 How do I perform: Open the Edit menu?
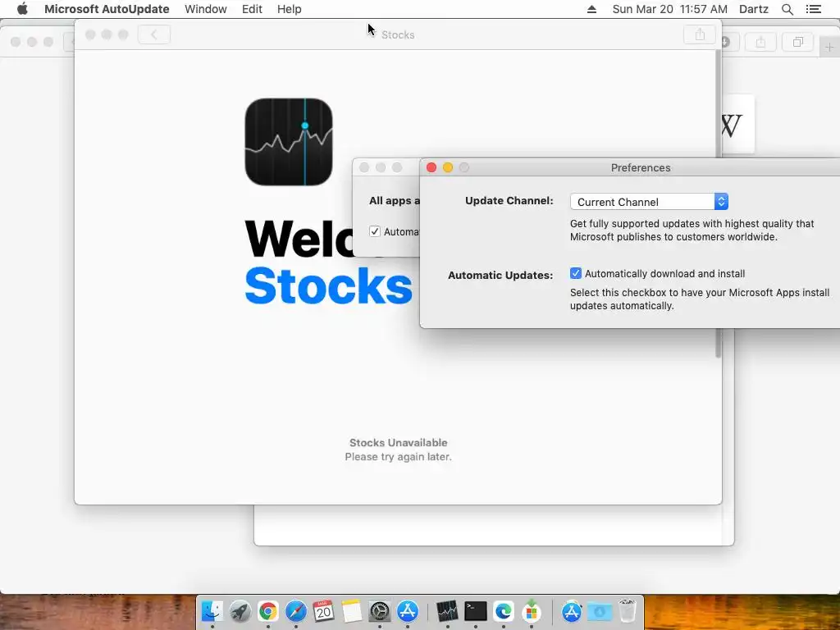point(252,9)
